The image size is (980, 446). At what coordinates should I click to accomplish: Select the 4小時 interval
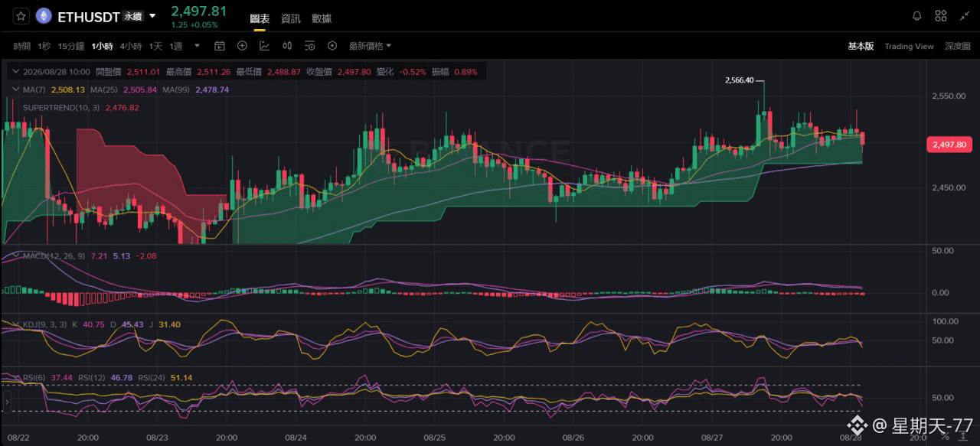(130, 46)
